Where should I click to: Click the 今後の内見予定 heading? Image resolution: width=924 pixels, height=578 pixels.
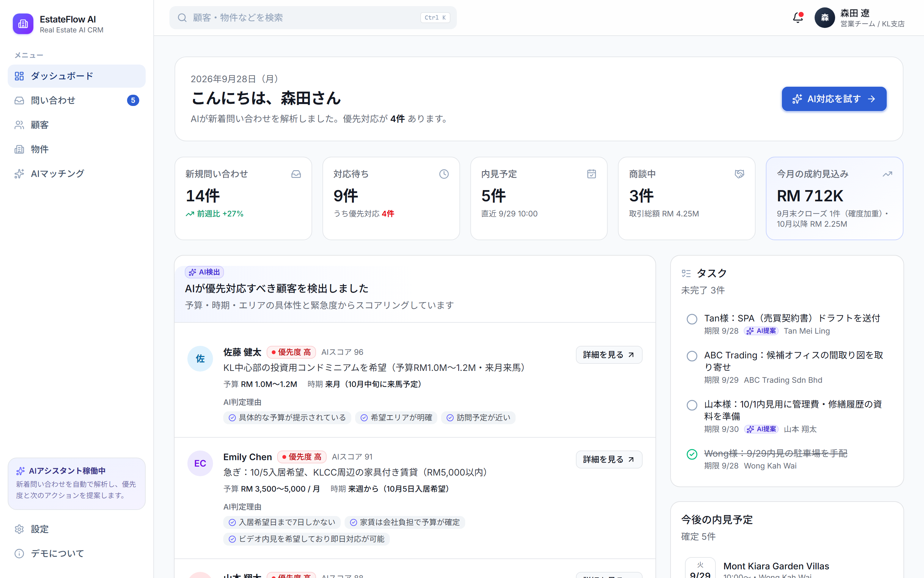click(717, 520)
